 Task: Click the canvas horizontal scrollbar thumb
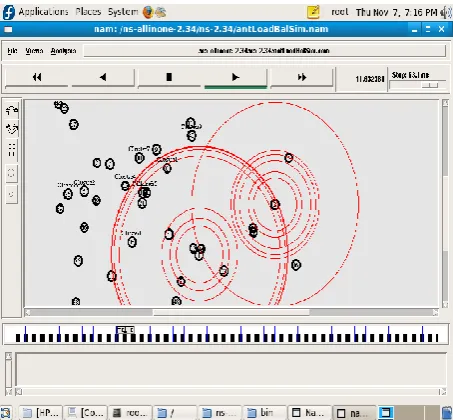[x=231, y=312]
